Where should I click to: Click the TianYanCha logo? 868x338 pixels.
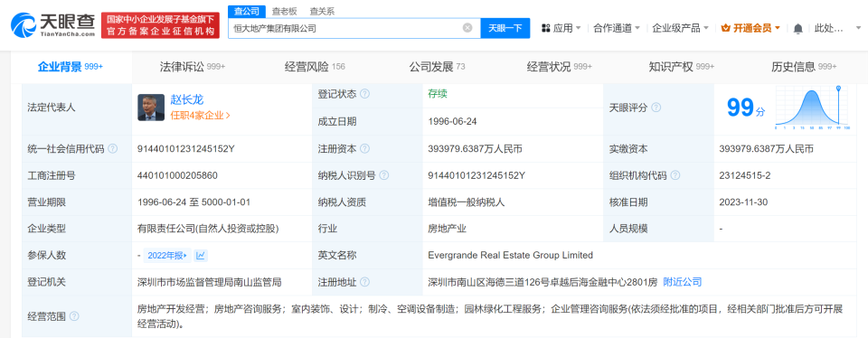click(x=53, y=25)
